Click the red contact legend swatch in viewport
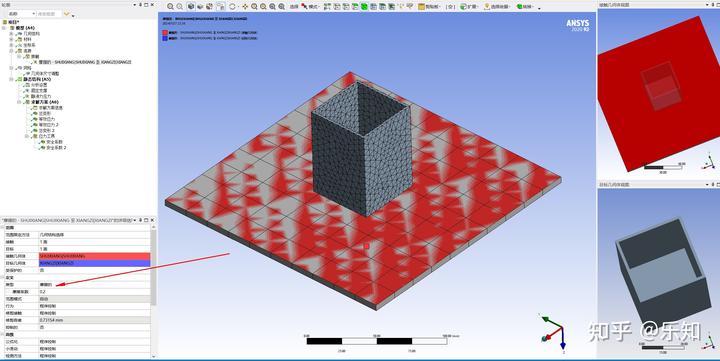 tap(165, 33)
